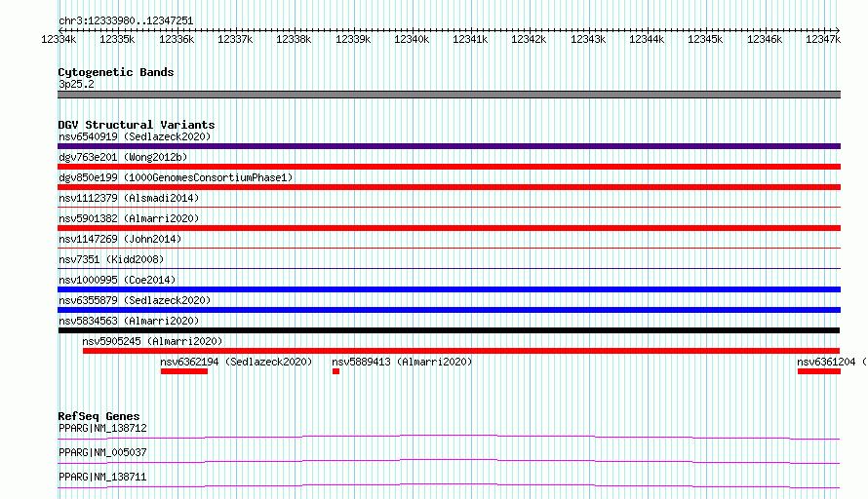Open PPARG|NM_005037 transcript label
The width and height of the screenshot is (868, 499).
click(x=102, y=452)
